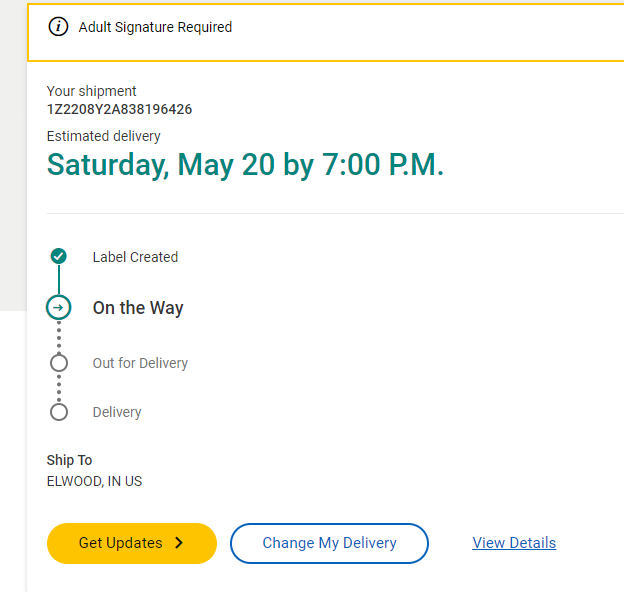This screenshot has height=592, width=624.
Task: Select the On the Way status label
Action: click(x=138, y=308)
